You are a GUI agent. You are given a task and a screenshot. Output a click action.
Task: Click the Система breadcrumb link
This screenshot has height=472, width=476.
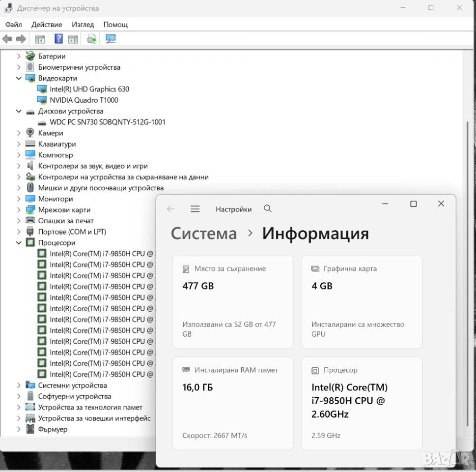[x=203, y=234]
